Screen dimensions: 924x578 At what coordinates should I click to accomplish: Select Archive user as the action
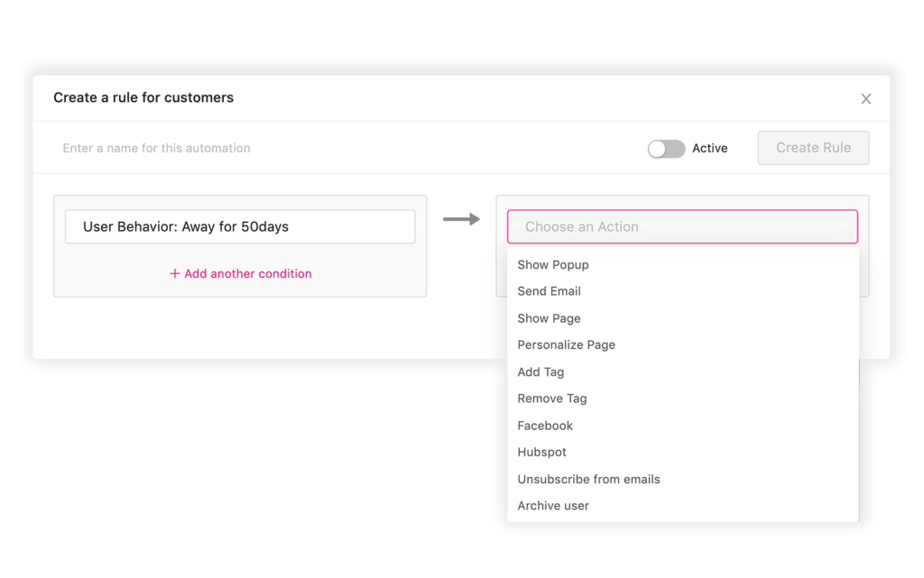552,506
